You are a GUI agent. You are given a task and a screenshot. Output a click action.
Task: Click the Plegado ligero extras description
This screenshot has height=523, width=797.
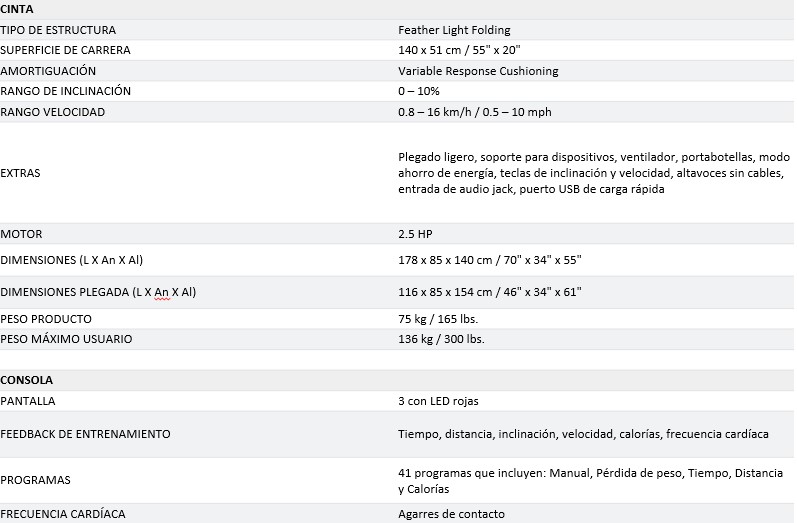click(594, 173)
